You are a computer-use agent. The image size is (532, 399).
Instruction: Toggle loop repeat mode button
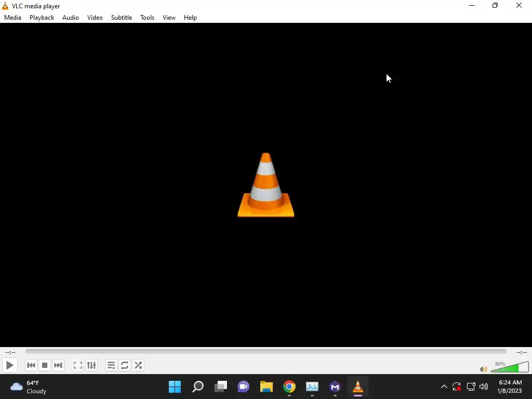click(125, 365)
